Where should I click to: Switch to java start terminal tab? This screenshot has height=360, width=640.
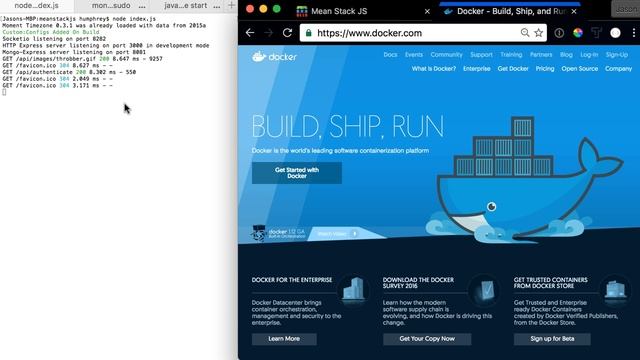click(186, 6)
